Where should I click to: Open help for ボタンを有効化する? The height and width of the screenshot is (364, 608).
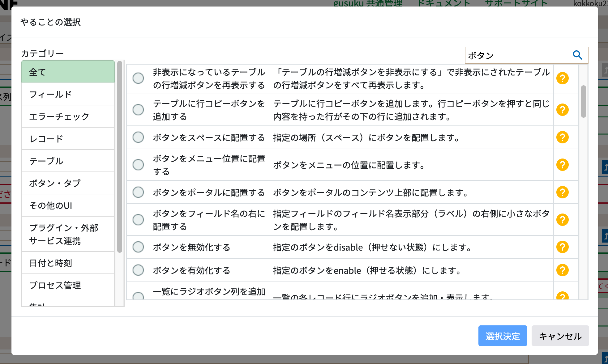coord(563,270)
